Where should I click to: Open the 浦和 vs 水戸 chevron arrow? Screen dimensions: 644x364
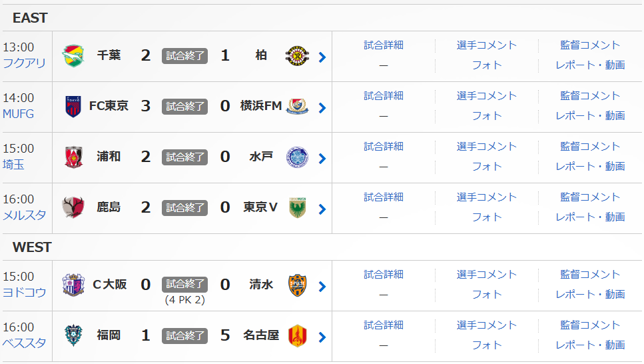pos(322,159)
